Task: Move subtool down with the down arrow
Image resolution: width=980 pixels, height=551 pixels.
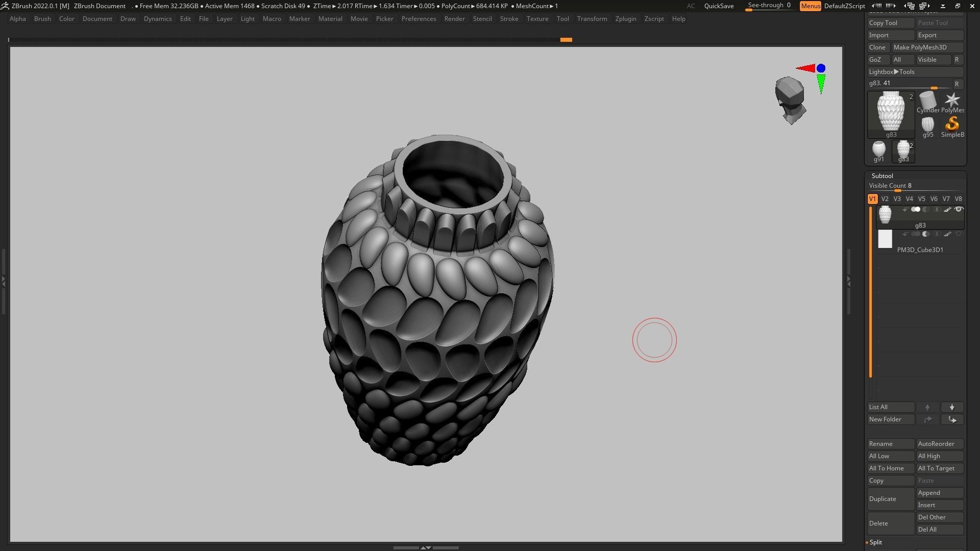Action: coord(952,407)
